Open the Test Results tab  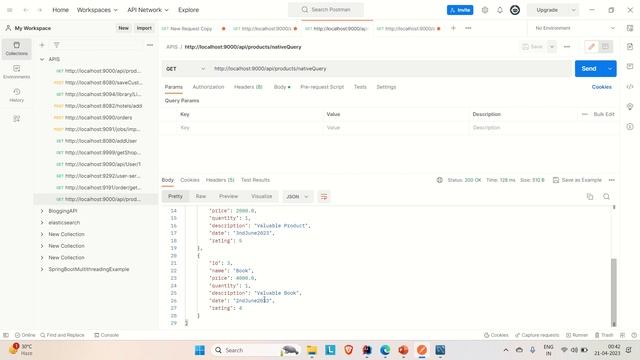tap(256, 180)
